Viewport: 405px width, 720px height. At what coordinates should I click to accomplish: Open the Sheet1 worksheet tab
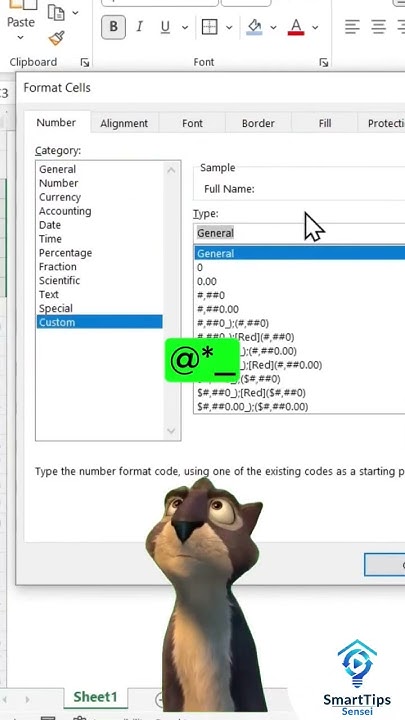point(96,697)
